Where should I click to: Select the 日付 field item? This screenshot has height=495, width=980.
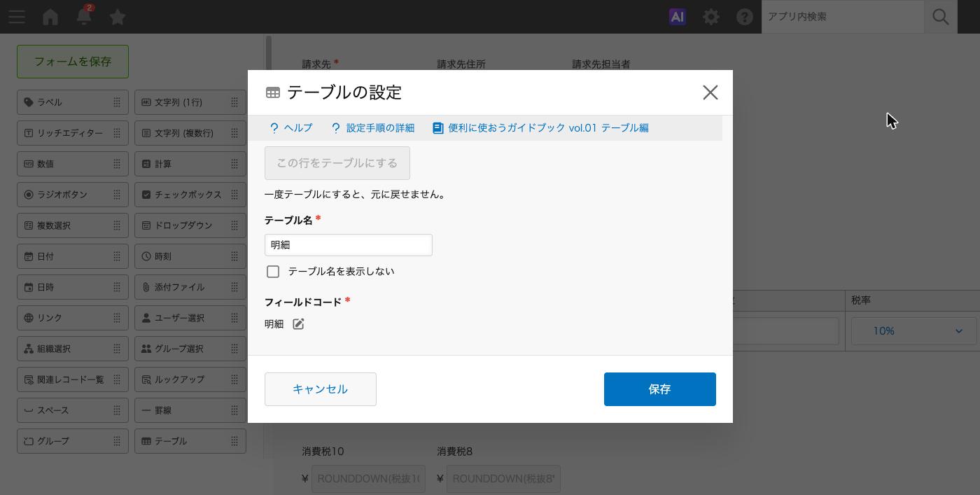[73, 256]
